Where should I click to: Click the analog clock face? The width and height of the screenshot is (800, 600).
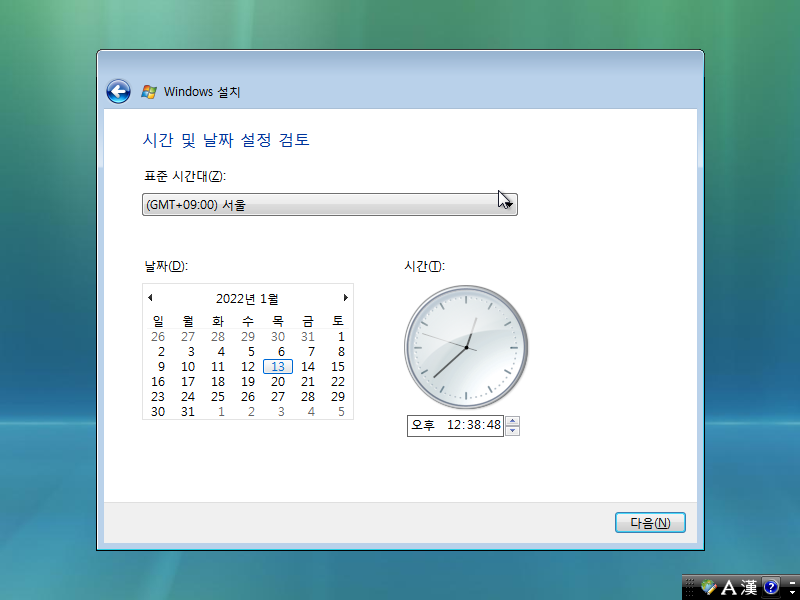click(x=466, y=347)
